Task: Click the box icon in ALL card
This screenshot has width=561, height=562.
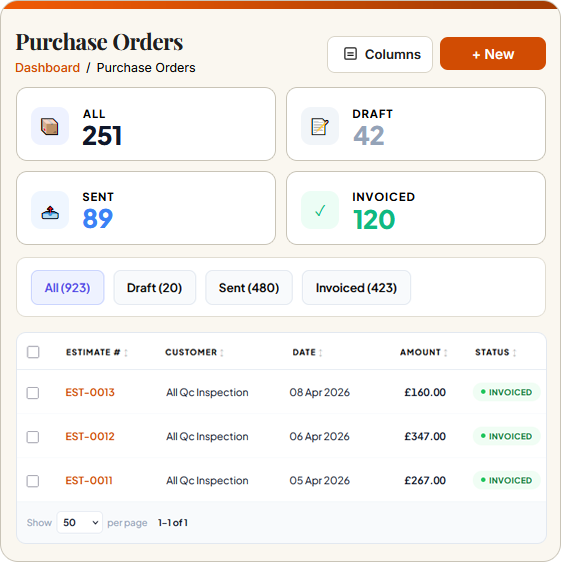Action: coord(50,126)
